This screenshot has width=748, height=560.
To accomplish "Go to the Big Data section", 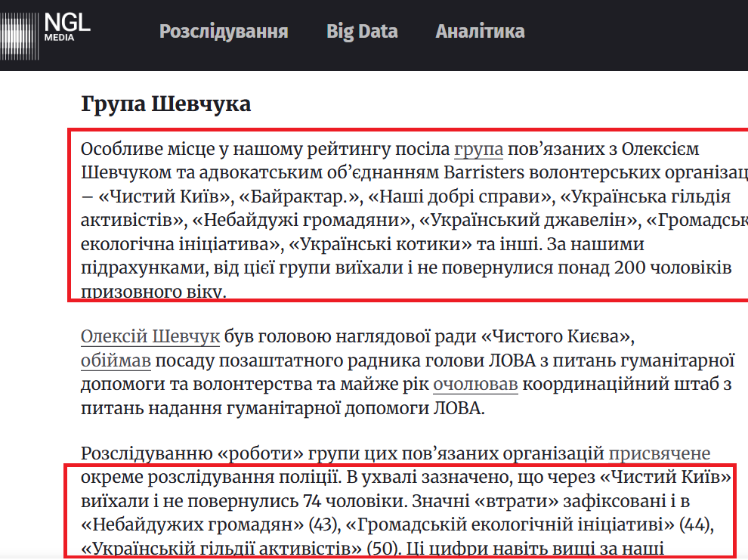I will (362, 32).
